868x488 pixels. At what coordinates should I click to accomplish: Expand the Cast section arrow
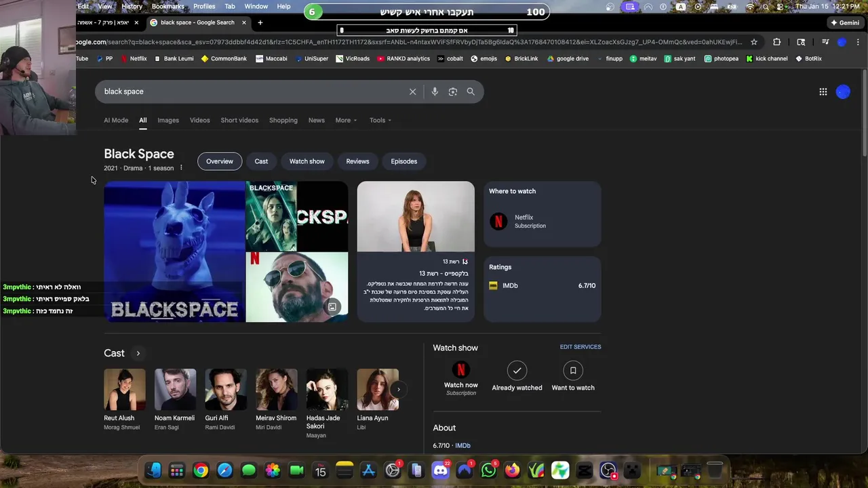[x=138, y=353]
